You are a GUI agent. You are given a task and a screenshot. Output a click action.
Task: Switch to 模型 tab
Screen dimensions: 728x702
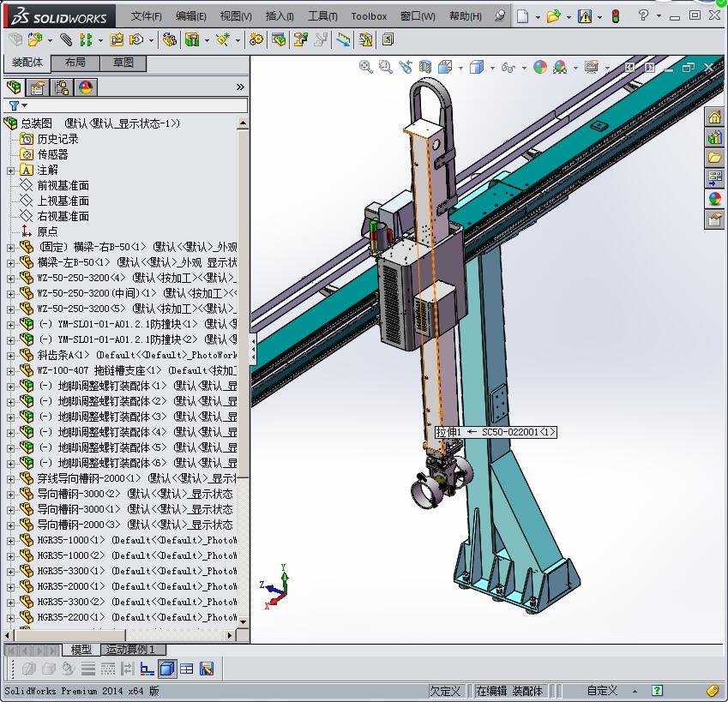tap(81, 650)
